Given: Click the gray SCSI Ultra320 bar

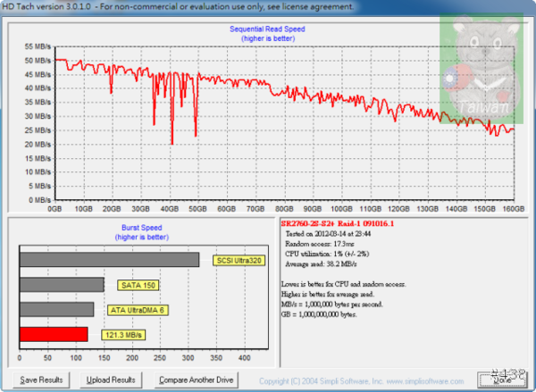Looking at the screenshot, I should (x=109, y=260).
